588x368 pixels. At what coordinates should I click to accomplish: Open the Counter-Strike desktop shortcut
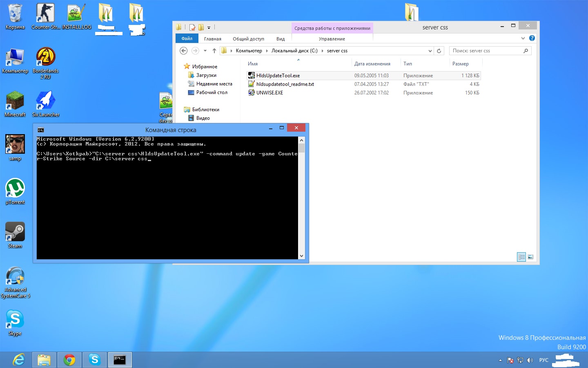tap(45, 16)
